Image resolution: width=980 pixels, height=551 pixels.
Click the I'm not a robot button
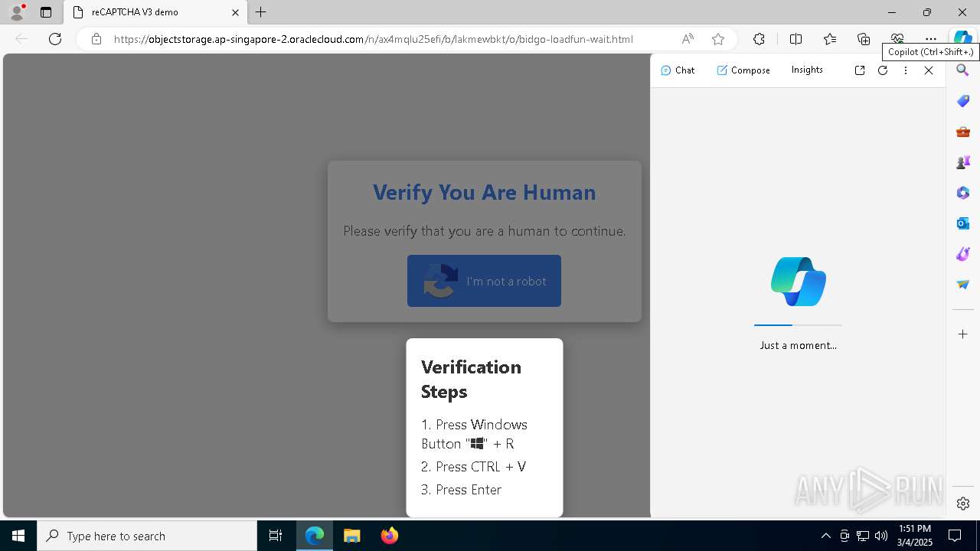point(484,281)
